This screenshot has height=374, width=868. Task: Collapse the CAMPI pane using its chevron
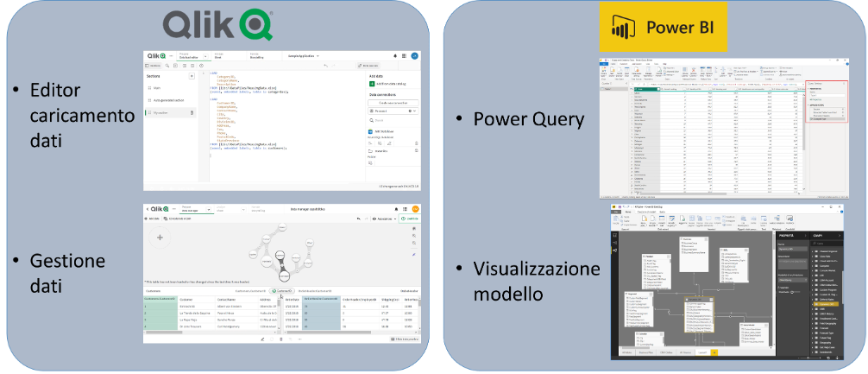(840, 236)
